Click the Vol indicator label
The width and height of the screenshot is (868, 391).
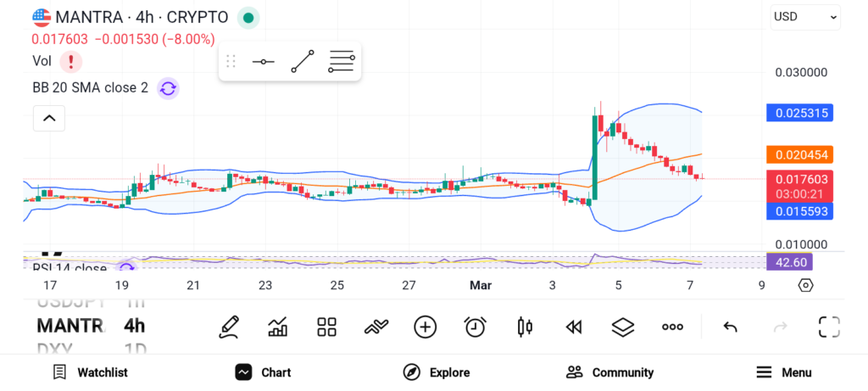(x=42, y=61)
